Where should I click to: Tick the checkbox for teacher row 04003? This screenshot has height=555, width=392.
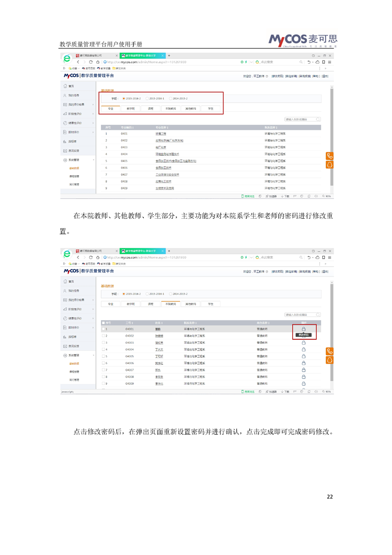pos(103,343)
